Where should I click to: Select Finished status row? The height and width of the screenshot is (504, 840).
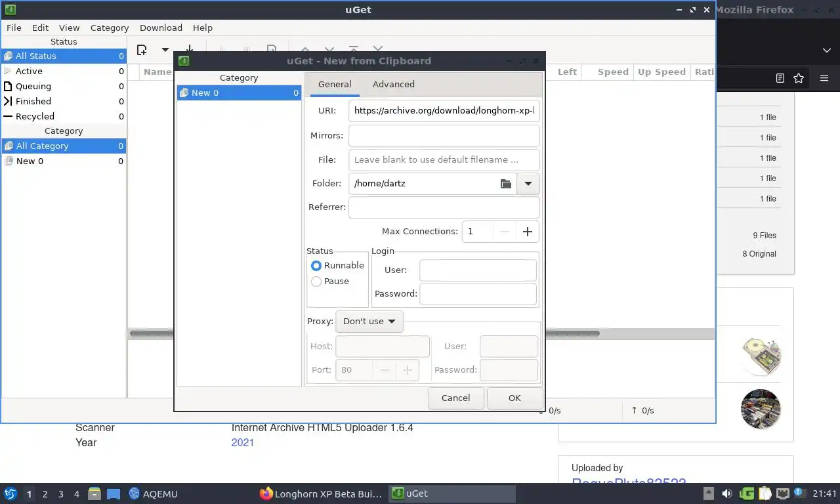pos(64,101)
